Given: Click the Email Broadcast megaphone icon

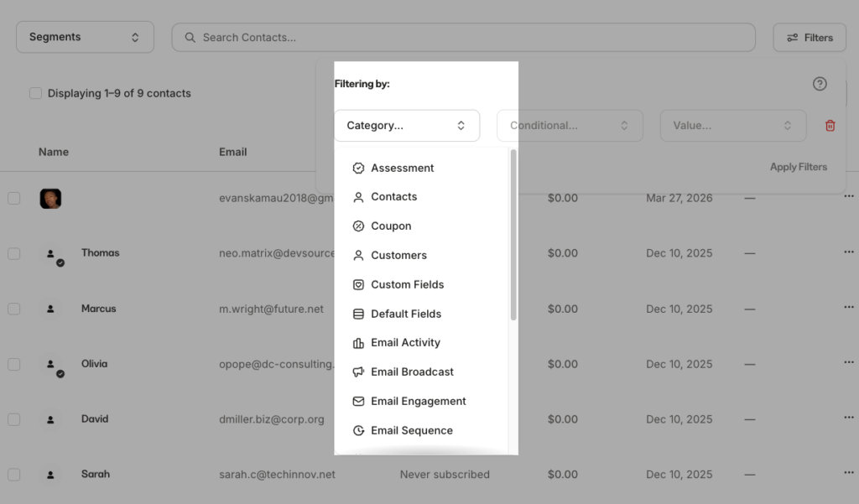Looking at the screenshot, I should (358, 372).
